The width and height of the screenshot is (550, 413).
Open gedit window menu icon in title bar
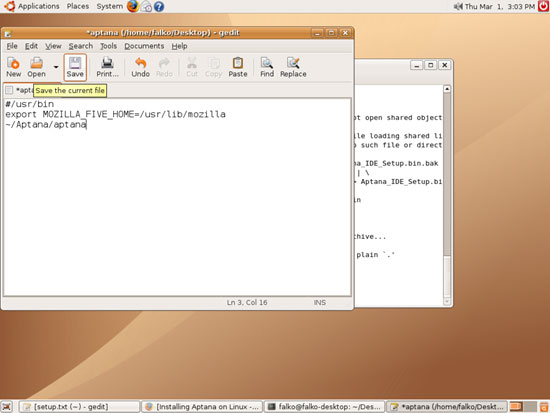(8, 33)
